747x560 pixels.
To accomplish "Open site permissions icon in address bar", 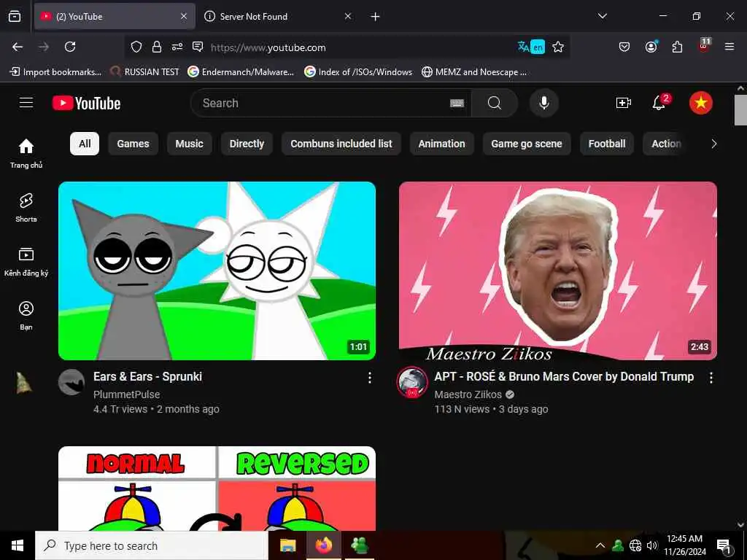I will (177, 47).
